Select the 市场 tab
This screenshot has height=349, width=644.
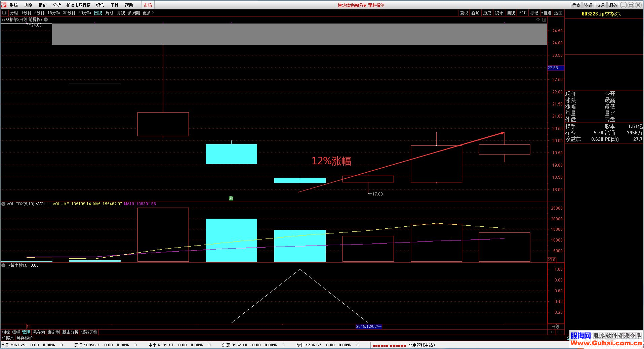148,5
